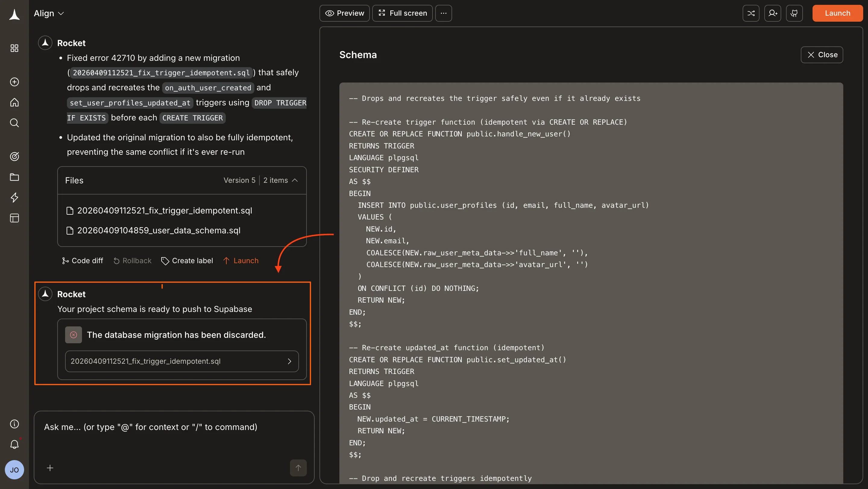Click inline code CREATE TRIGGER
Viewport: 868px width, 489px height.
click(x=192, y=118)
